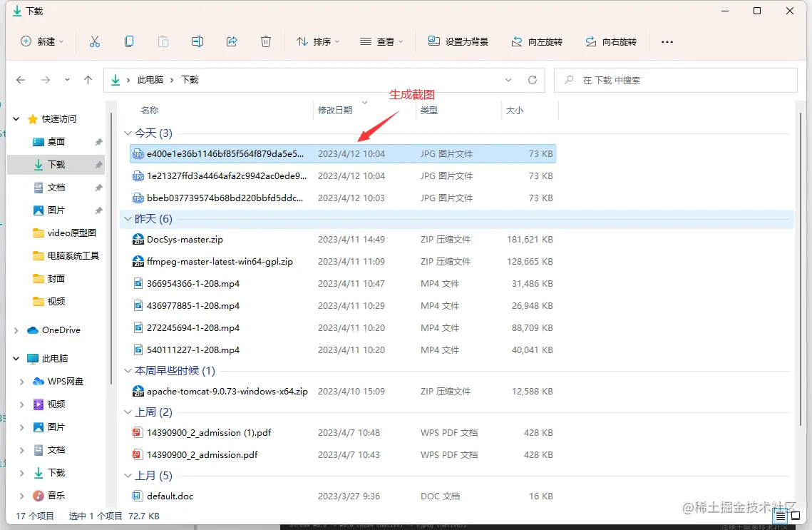Collapse the 上周 (2) group
Image resolution: width=812 pixels, height=530 pixels.
click(x=128, y=412)
